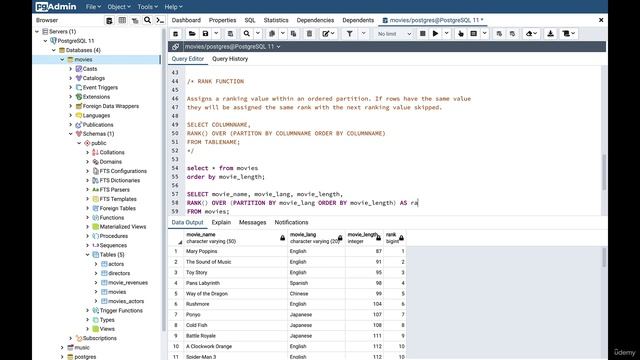
Task: Switch to the Properties tab
Action: click(222, 20)
